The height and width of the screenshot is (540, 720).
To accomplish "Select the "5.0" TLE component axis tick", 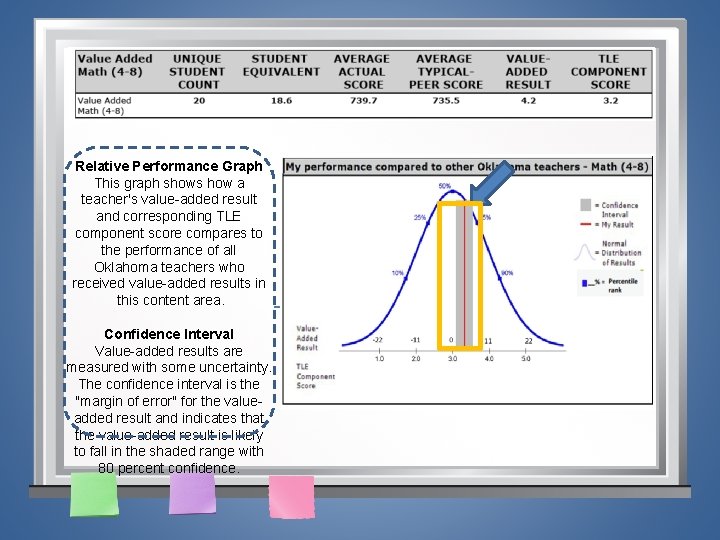I will (525, 359).
